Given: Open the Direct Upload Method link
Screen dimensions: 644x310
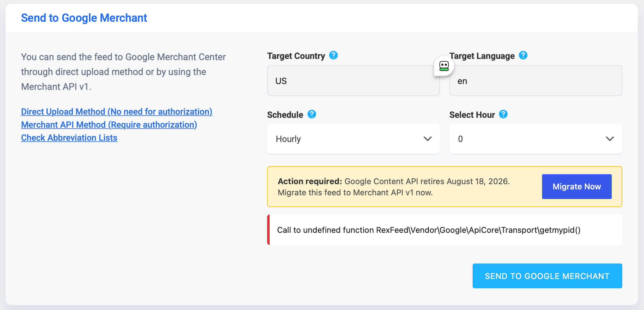Looking at the screenshot, I should point(117,112).
